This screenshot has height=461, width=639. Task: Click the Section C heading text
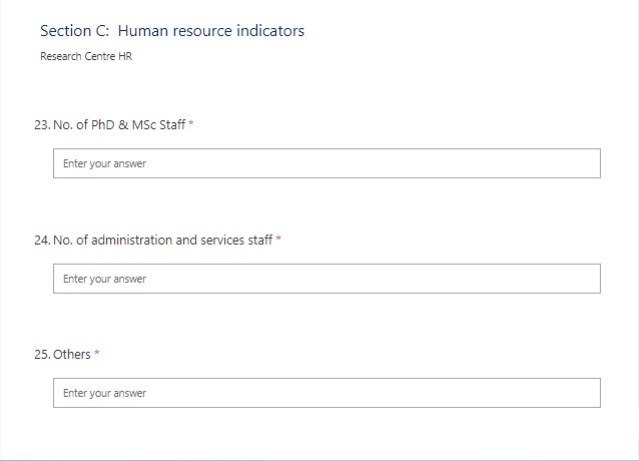172,31
